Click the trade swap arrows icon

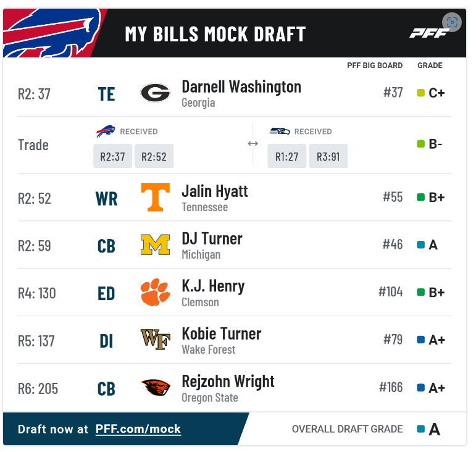253,143
